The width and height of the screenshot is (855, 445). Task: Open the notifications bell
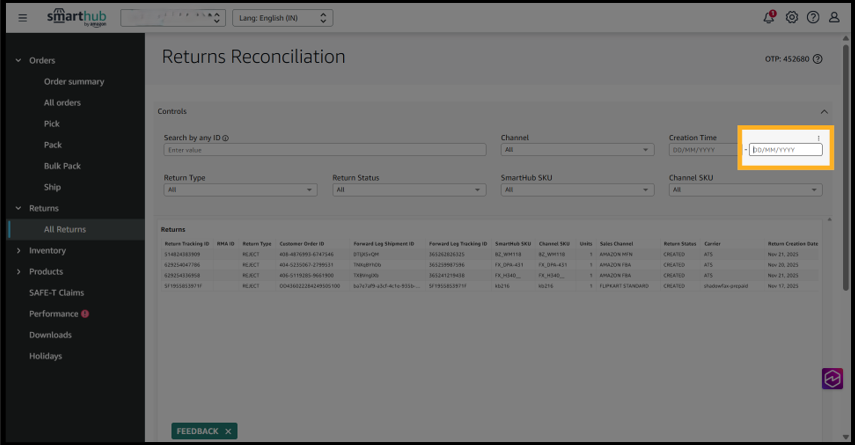[x=769, y=18]
